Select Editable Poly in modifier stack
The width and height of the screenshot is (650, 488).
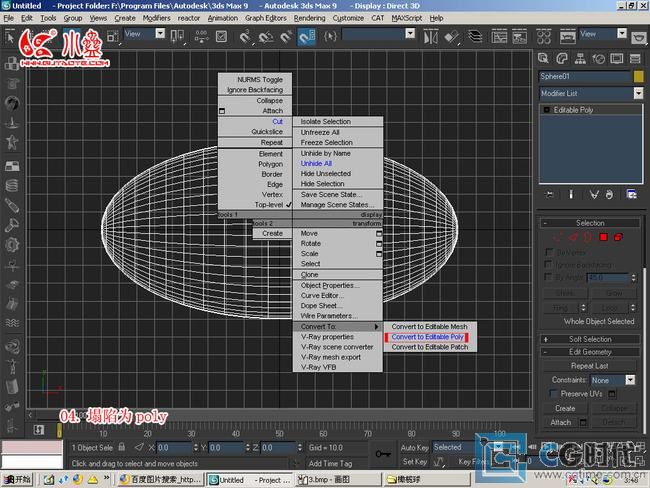click(590, 110)
